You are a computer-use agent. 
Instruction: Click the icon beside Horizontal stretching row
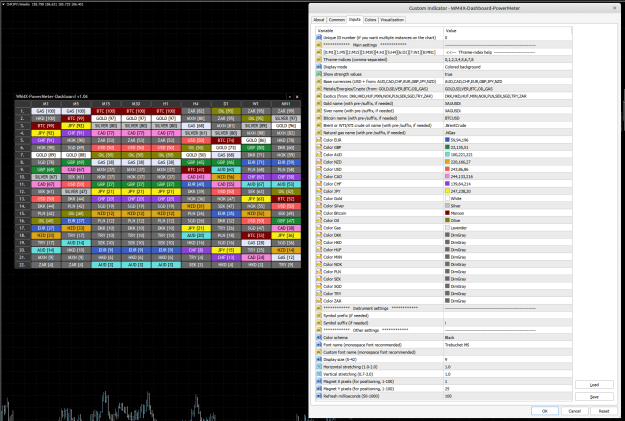pos(319,367)
